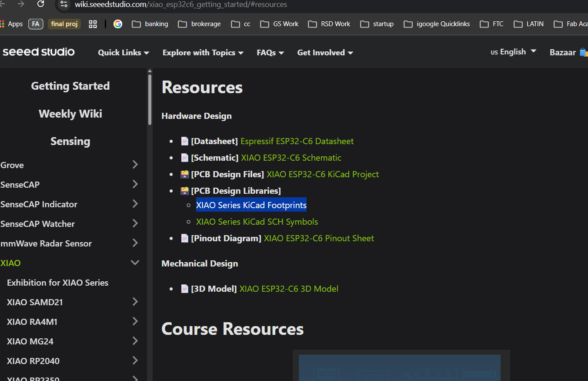Expand the XIAO SAMD21 submenu
The image size is (588, 381).
click(135, 302)
